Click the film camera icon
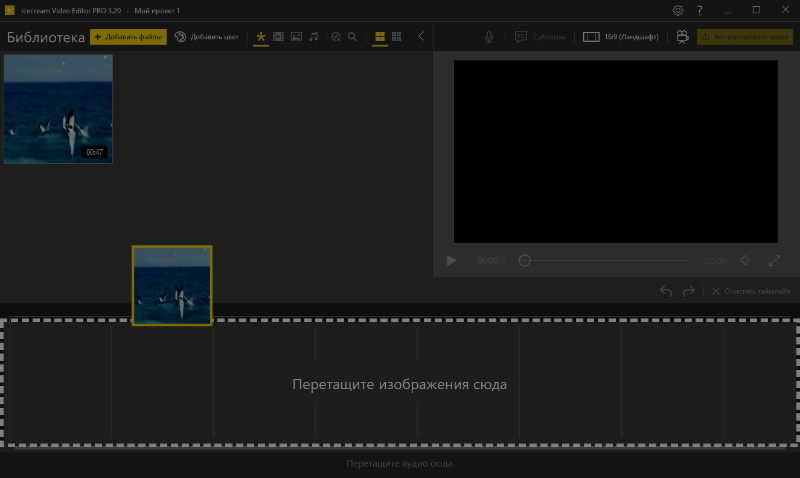Viewport: 800px width, 478px height. point(682,37)
